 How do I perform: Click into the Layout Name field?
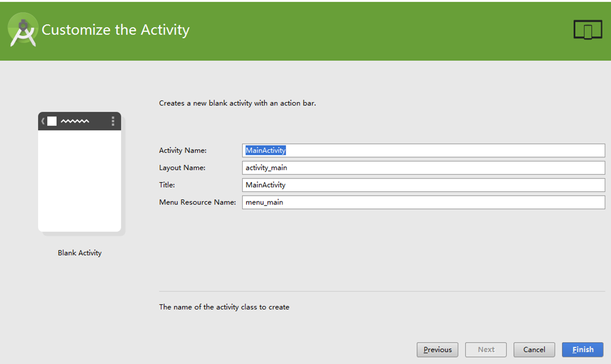click(x=423, y=168)
